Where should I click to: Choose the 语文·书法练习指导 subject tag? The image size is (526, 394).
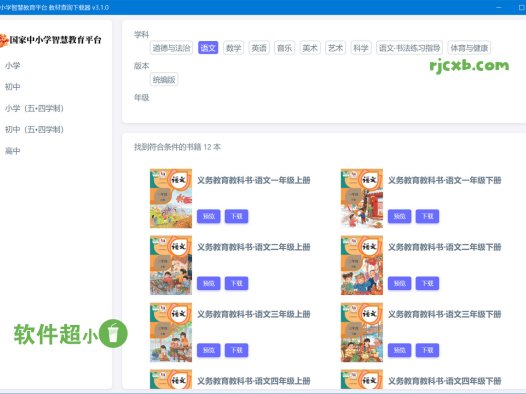(409, 48)
